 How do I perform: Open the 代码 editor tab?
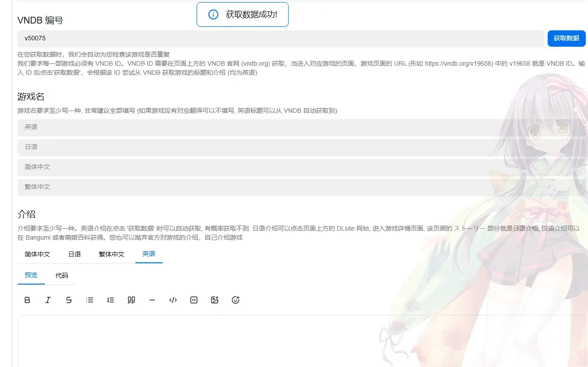[x=62, y=275]
